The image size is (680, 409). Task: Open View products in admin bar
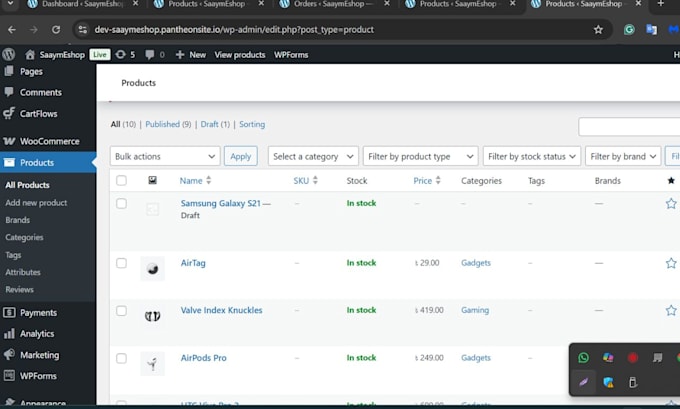click(240, 55)
